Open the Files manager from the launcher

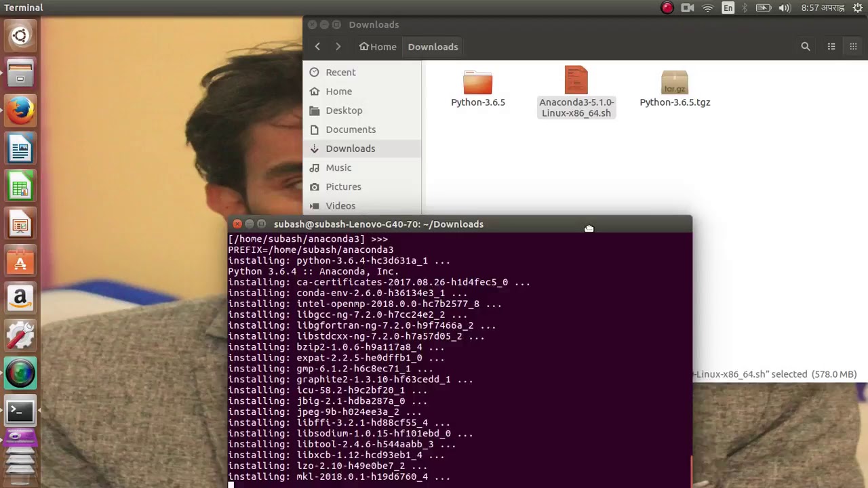[20, 73]
